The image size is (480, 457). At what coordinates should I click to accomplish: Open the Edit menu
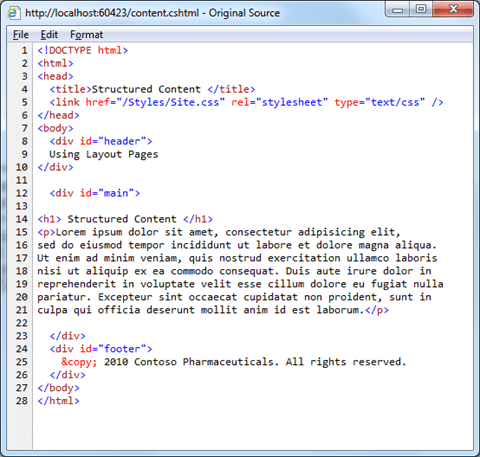pyautogui.click(x=49, y=35)
